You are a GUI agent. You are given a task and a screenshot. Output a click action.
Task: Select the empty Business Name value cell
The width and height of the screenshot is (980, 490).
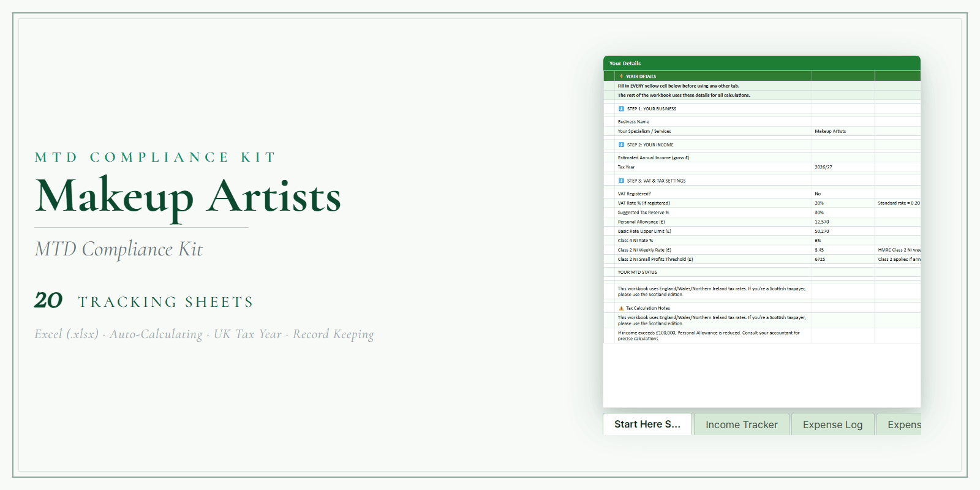point(843,122)
